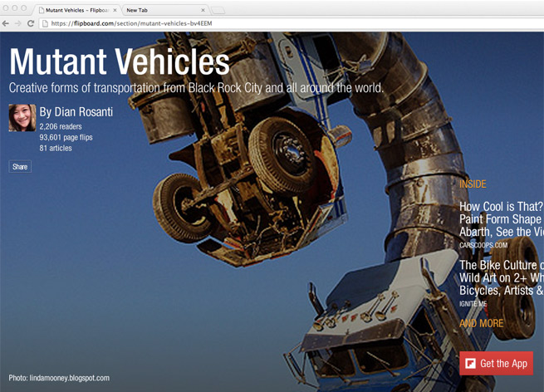Click the IGNITE.ME source label

(x=473, y=304)
